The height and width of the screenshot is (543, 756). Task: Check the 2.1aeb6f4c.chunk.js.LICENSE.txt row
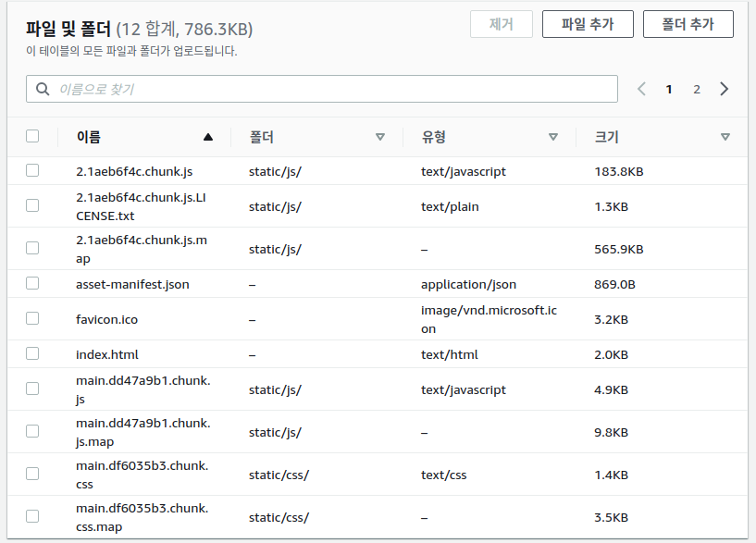pyautogui.click(x=32, y=205)
